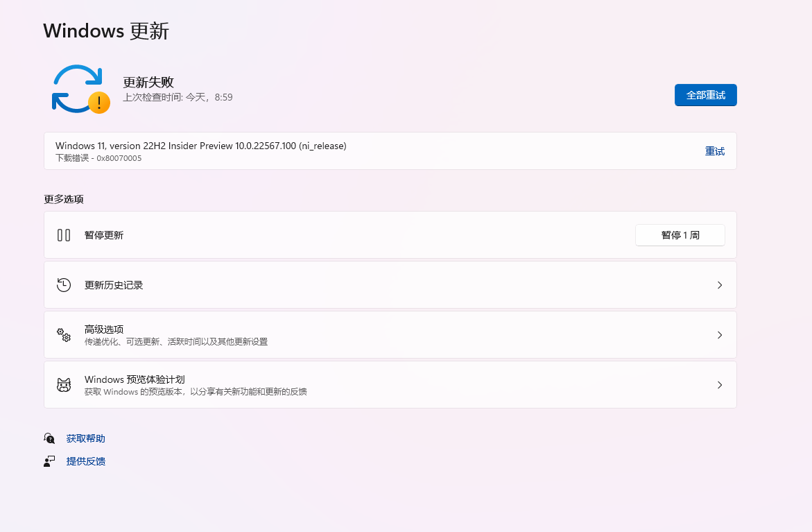Select the 暂停更新 label
812x532 pixels.
tap(104, 235)
